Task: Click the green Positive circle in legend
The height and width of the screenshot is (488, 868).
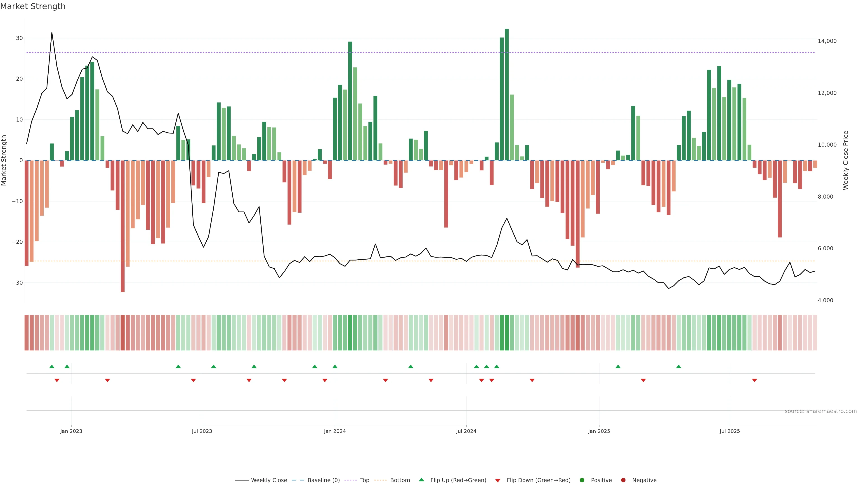Action: [582, 480]
